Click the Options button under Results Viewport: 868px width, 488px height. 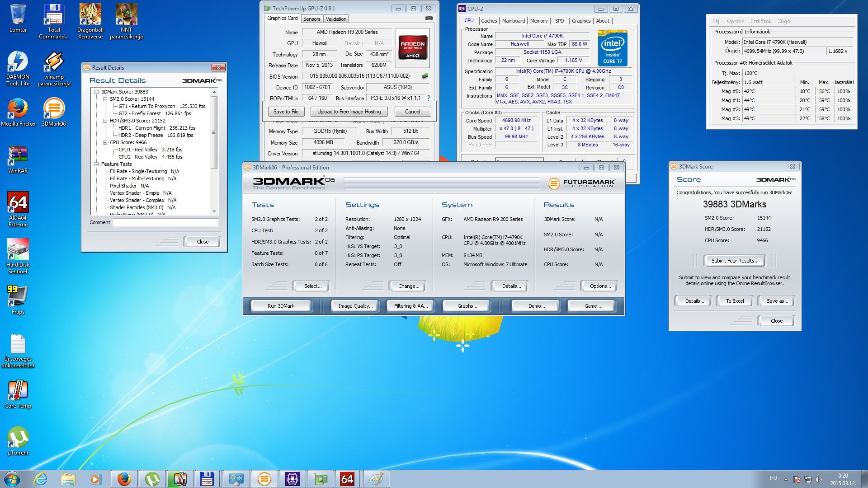point(600,286)
